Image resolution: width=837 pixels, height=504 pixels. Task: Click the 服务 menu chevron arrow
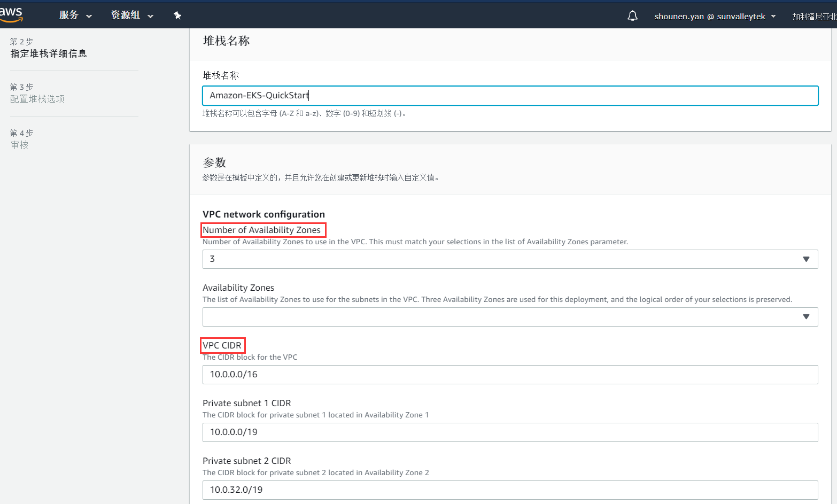point(89,17)
